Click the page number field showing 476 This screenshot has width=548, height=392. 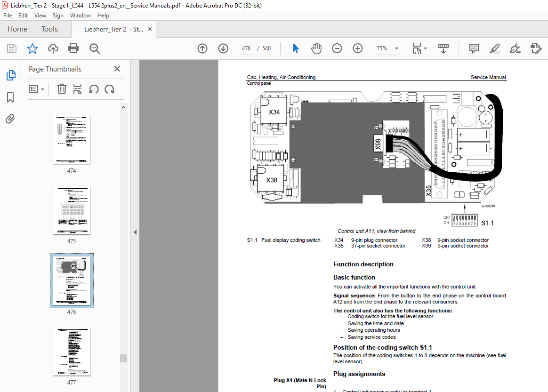tap(246, 48)
